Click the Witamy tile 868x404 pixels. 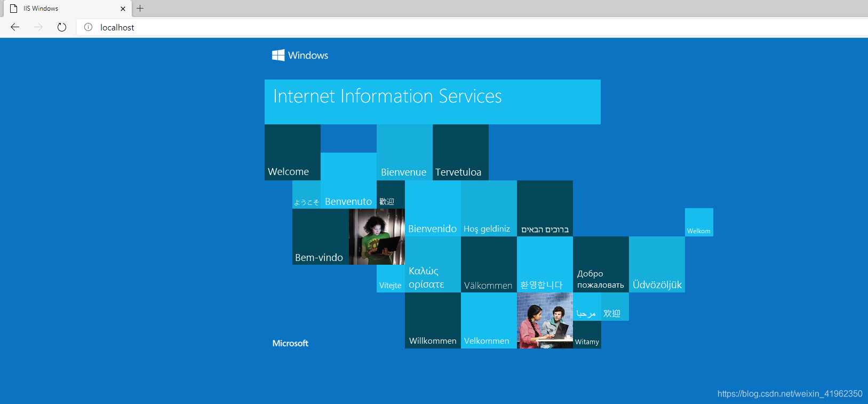[x=587, y=335]
